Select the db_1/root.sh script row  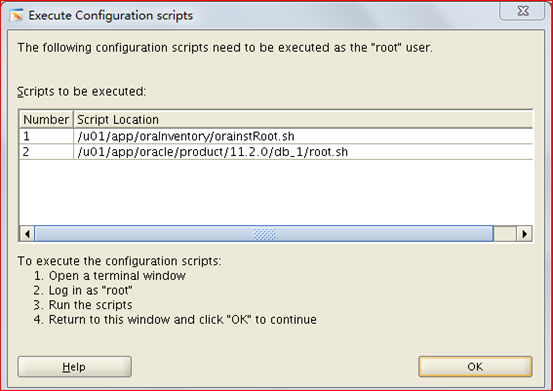point(276,152)
